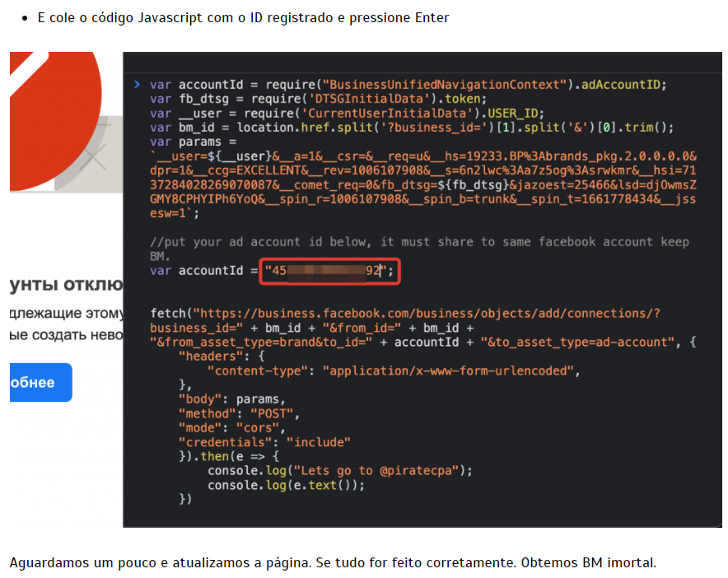This screenshot has height=578, width=728.
Task: Click the 'var __user = require' line
Action: click(347, 114)
